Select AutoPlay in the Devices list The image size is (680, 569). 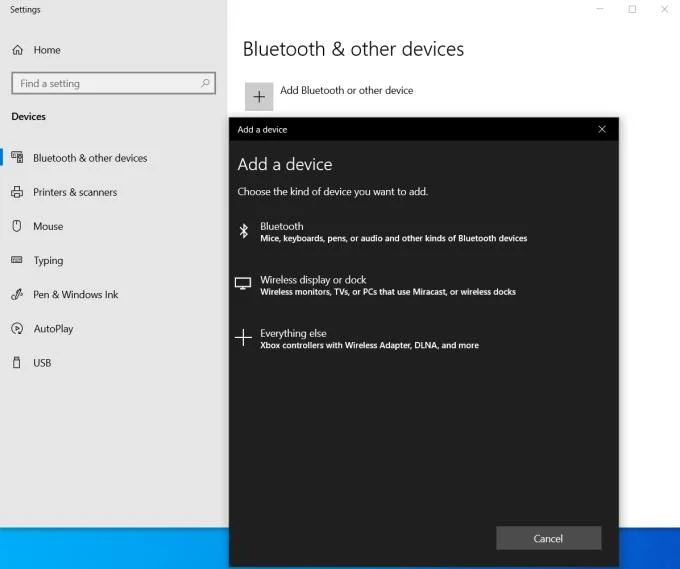click(x=53, y=329)
